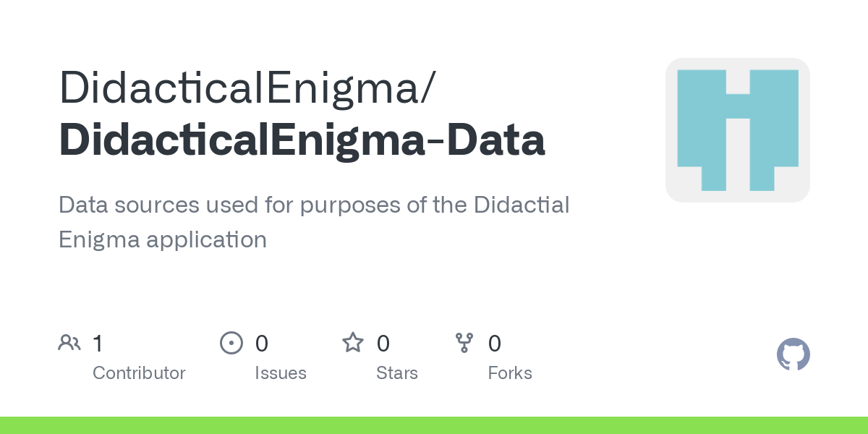Image resolution: width=868 pixels, height=434 pixels.
Task: Click the word "Didactial" in the description
Action: tap(522, 205)
